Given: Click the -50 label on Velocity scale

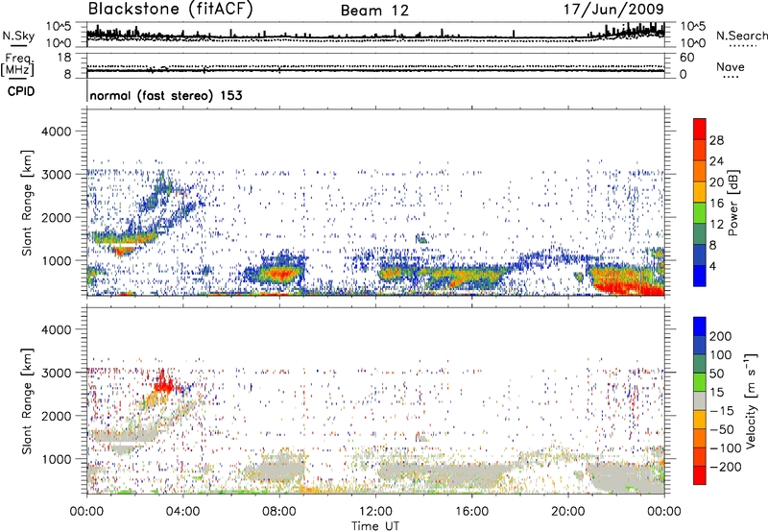Looking at the screenshot, I should 722,429.
